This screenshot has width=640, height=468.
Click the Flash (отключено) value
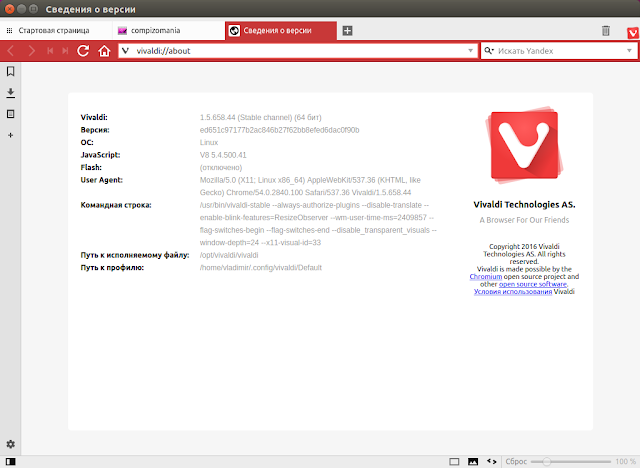(x=221, y=168)
